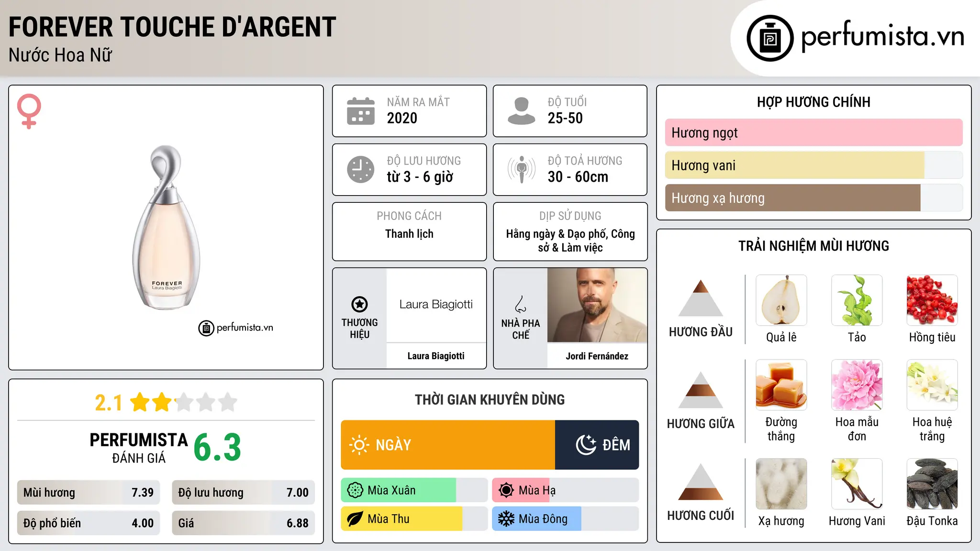Open the Jordi Fernández perfumer name link
This screenshot has width=980, height=551.
pyautogui.click(x=597, y=356)
